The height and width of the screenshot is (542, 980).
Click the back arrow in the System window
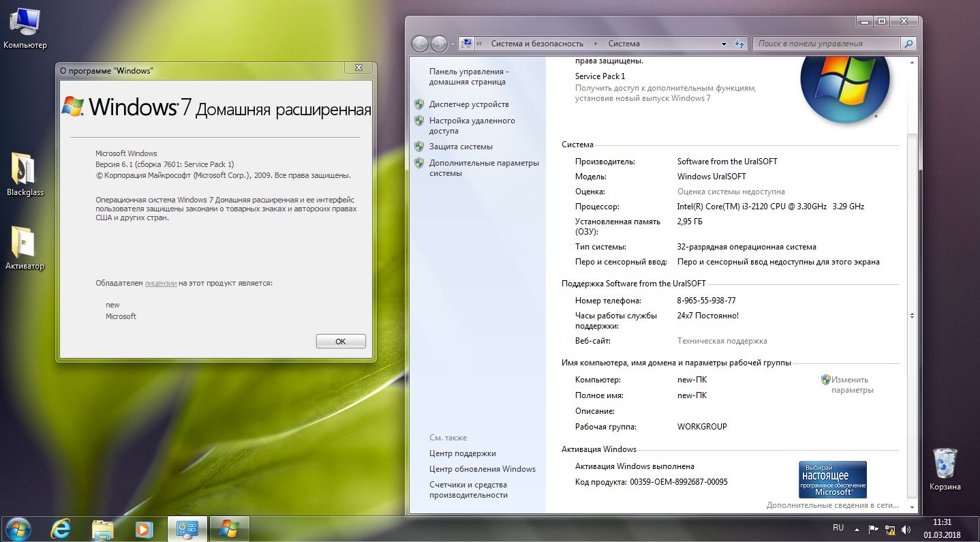click(420, 44)
